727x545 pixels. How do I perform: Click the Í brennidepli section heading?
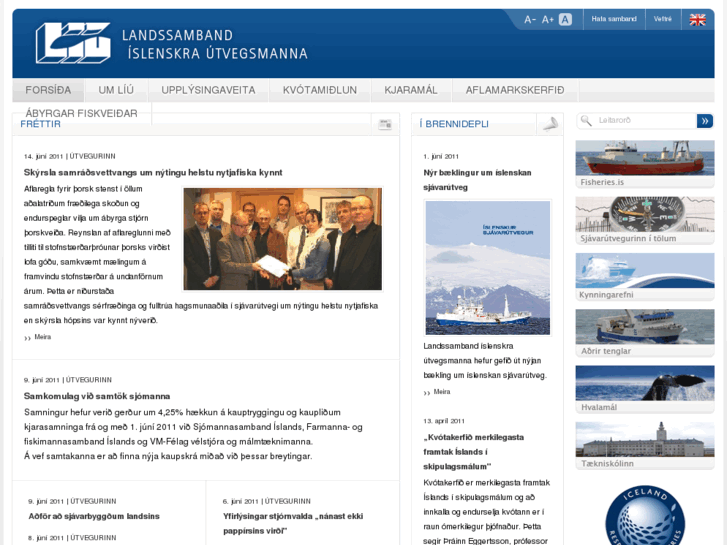click(454, 124)
